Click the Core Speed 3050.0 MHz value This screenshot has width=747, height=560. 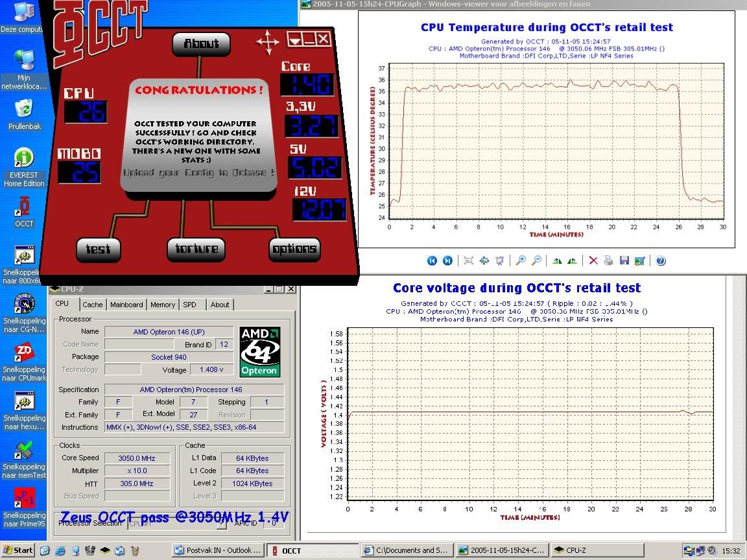point(137,458)
